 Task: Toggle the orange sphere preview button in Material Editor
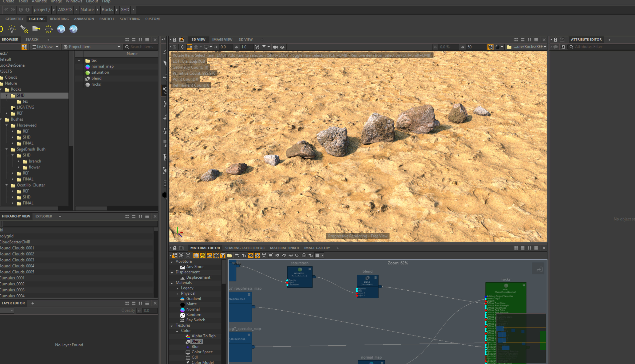[x=196, y=255]
